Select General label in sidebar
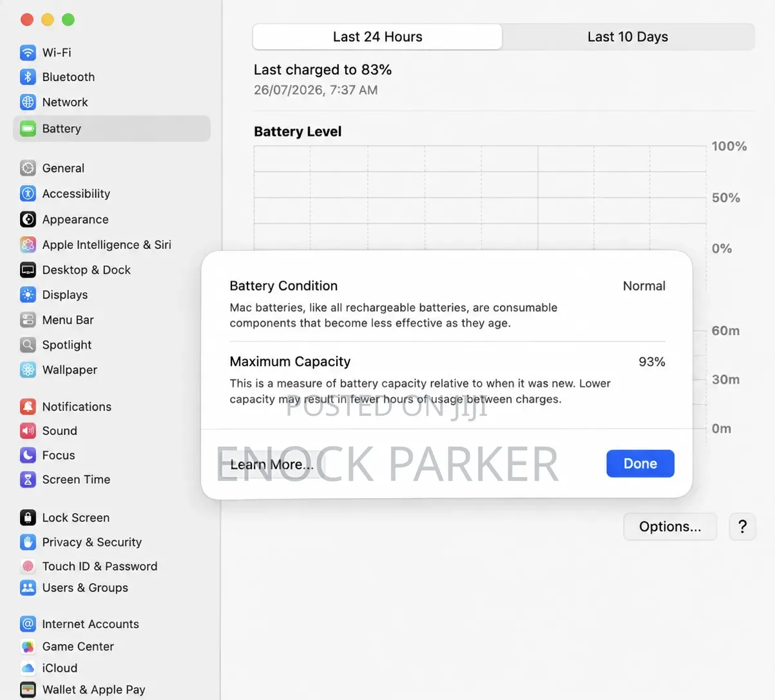The width and height of the screenshot is (775, 700). tap(63, 168)
